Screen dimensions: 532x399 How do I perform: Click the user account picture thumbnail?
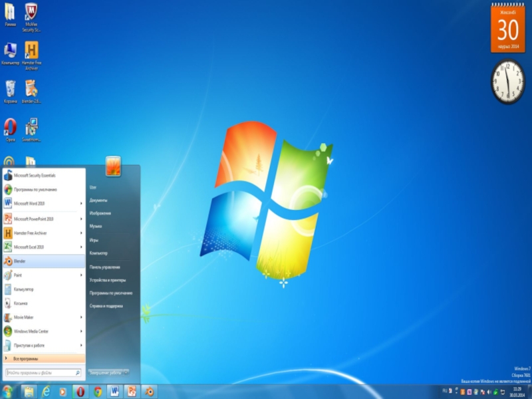coord(113,166)
